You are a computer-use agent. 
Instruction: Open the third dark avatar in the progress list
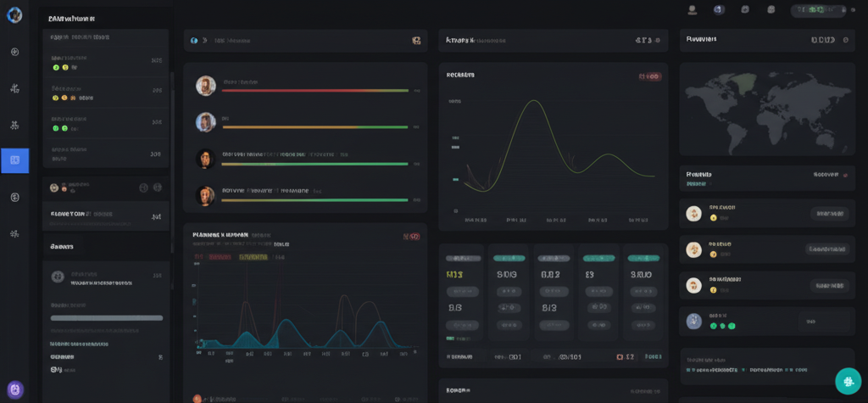[x=205, y=159]
